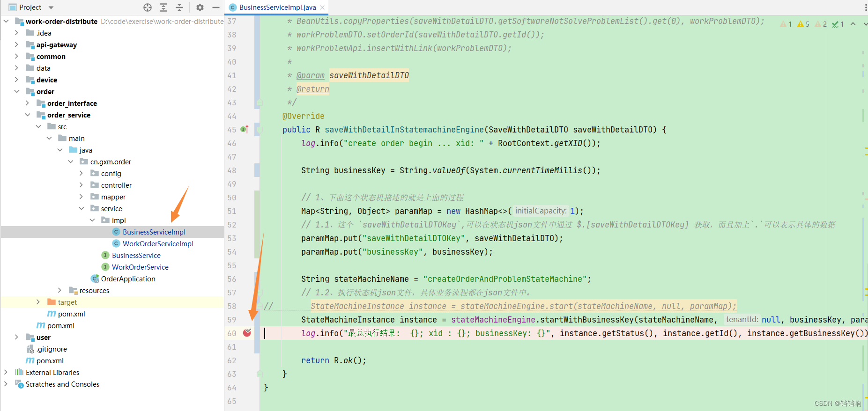The image size is (868, 411).
Task: Click the Select Opened File target icon
Action: coord(148,7)
